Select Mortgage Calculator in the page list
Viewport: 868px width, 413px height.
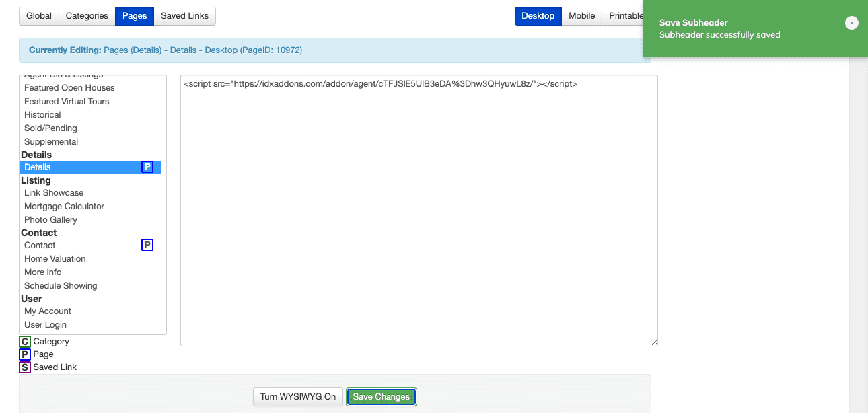tap(64, 206)
